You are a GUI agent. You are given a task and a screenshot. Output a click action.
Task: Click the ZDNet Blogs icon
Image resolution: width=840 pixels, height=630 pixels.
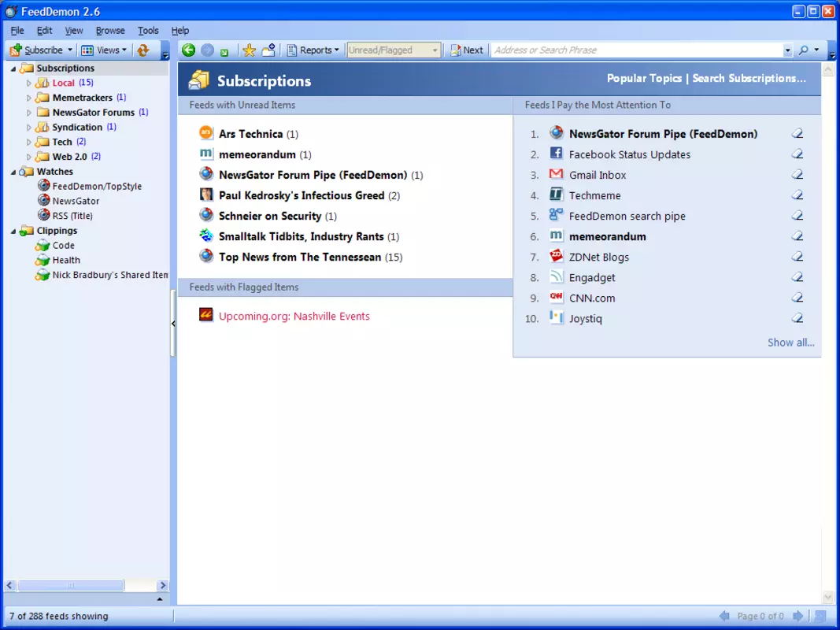click(x=556, y=256)
